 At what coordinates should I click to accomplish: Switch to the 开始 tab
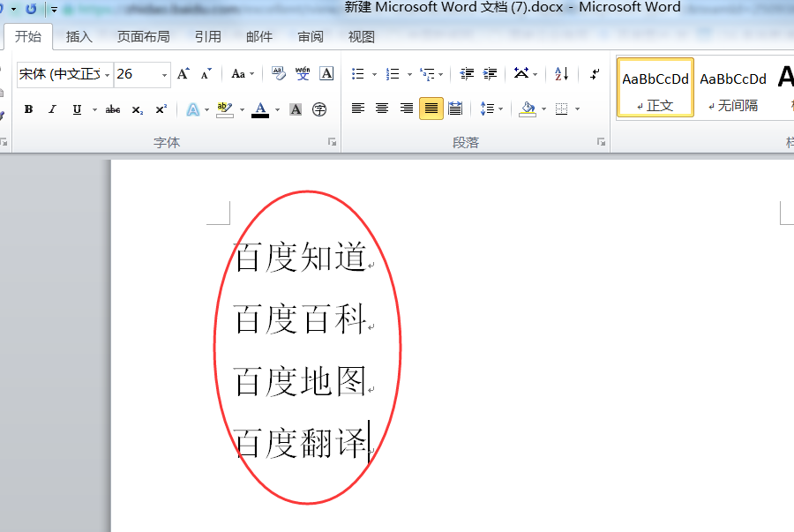tap(28, 36)
